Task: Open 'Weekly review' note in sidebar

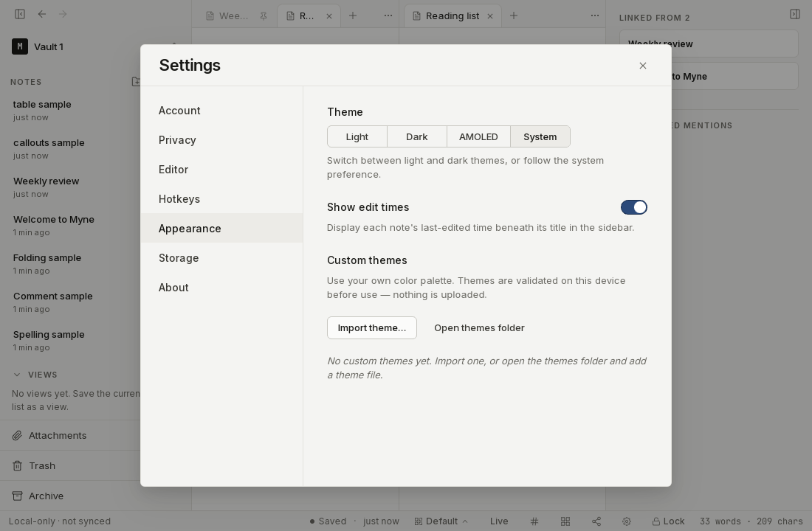Action: (x=70, y=187)
